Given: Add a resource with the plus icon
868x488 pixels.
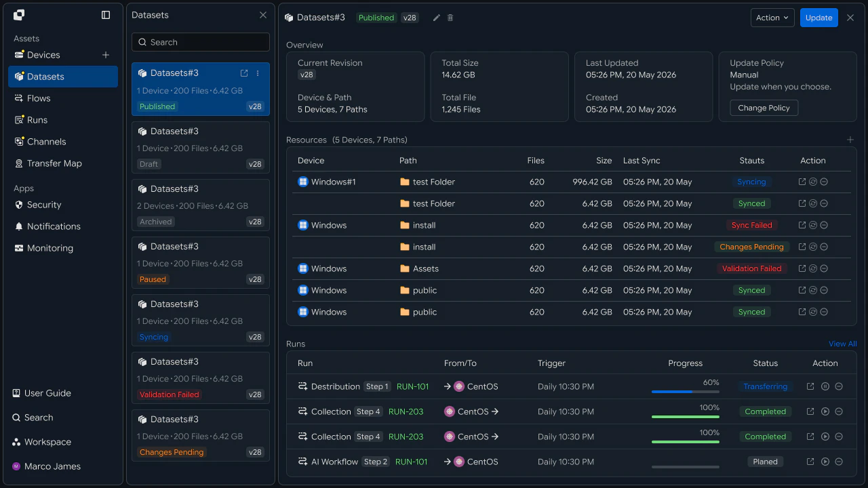Looking at the screenshot, I should (x=850, y=140).
